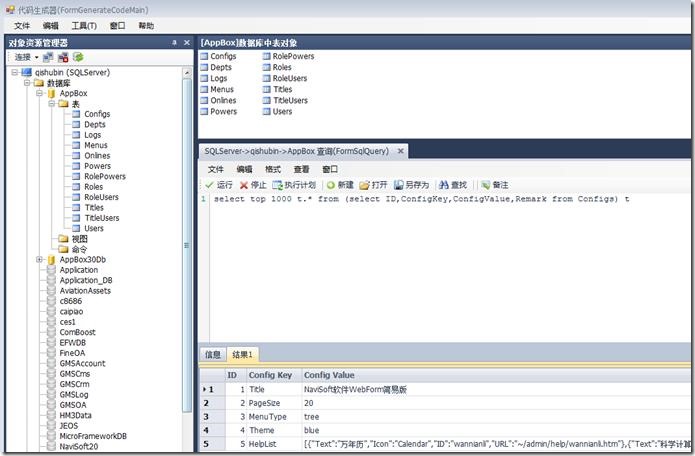Screen dimensions: 695x456
Task: Collapse the qishubin (SQLServer) server node
Action: [15, 72]
